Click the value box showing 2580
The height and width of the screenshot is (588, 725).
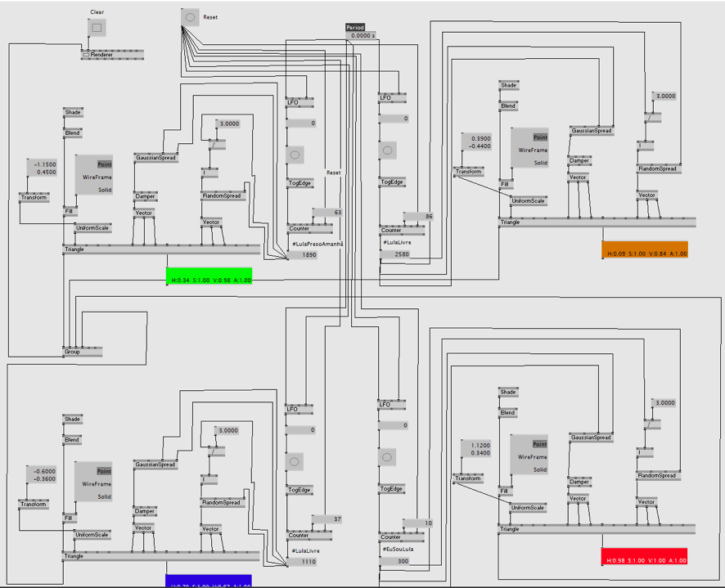click(x=401, y=254)
